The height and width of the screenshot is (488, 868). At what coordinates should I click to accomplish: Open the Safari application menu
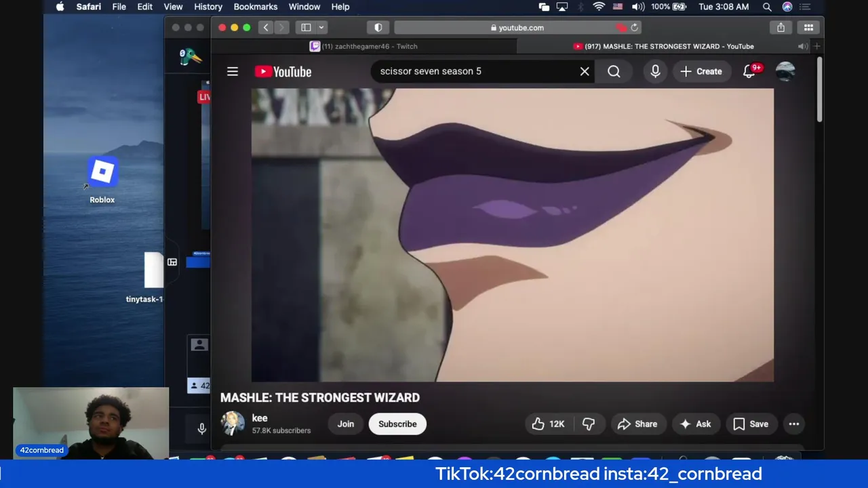(x=89, y=7)
